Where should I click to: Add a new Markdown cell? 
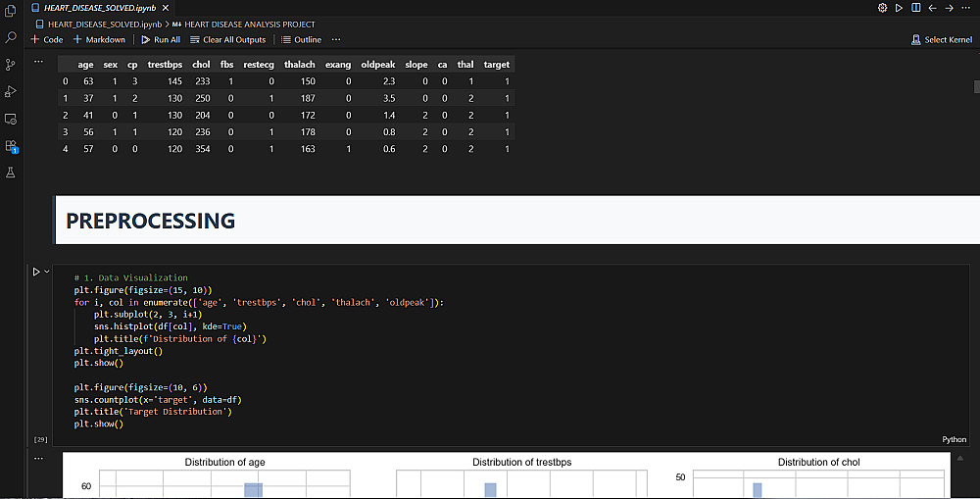coord(99,39)
